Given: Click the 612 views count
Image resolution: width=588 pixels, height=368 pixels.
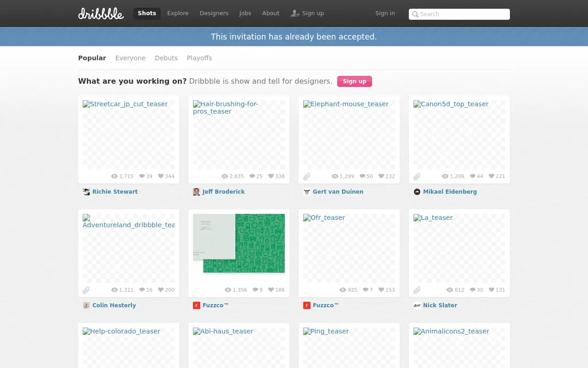Looking at the screenshot, I should click(x=459, y=290).
